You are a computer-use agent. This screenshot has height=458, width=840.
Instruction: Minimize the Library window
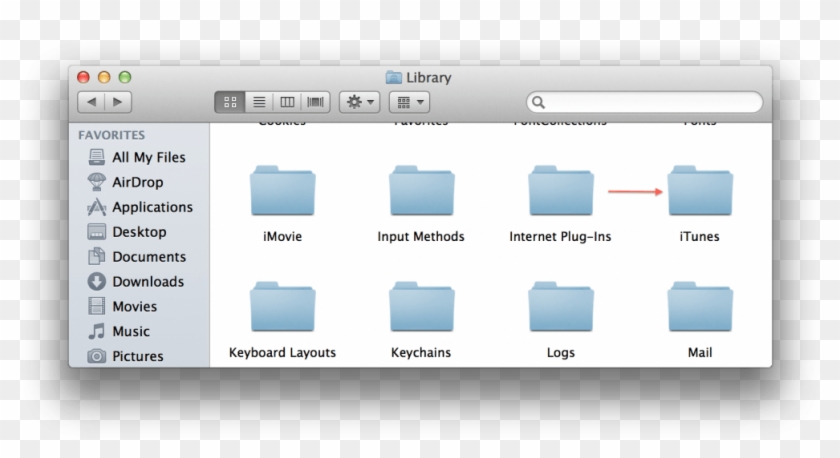(104, 77)
